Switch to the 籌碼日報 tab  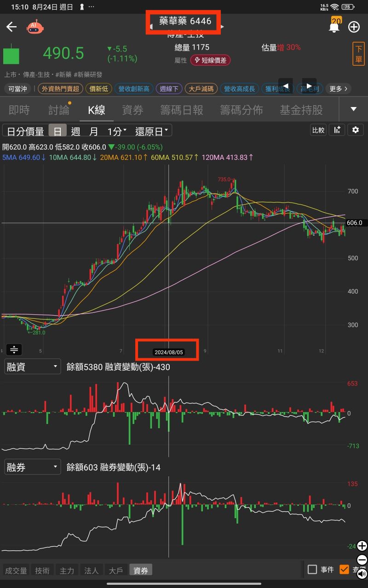[x=182, y=110]
